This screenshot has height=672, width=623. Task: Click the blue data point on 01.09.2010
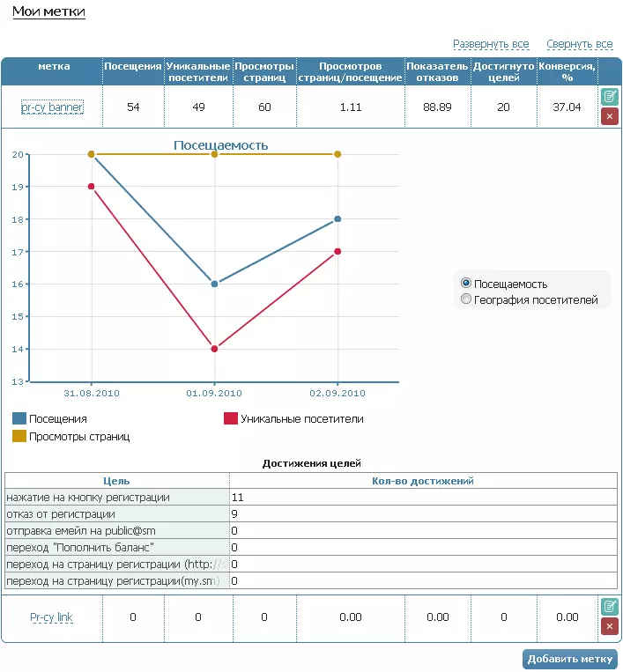(214, 284)
